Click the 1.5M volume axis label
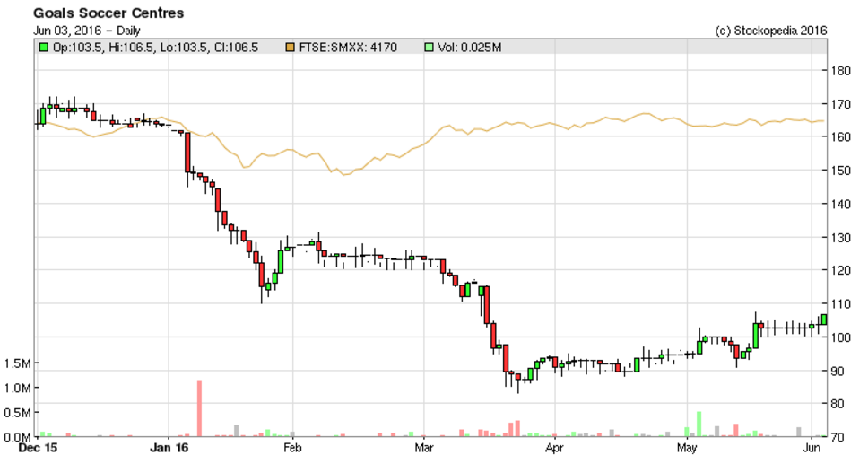Image resolution: width=868 pixels, height=464 pixels. [x=17, y=363]
